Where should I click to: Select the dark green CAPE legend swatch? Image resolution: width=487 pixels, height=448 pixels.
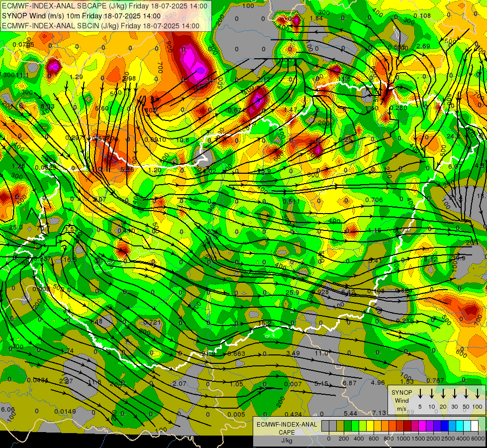pos(348,426)
